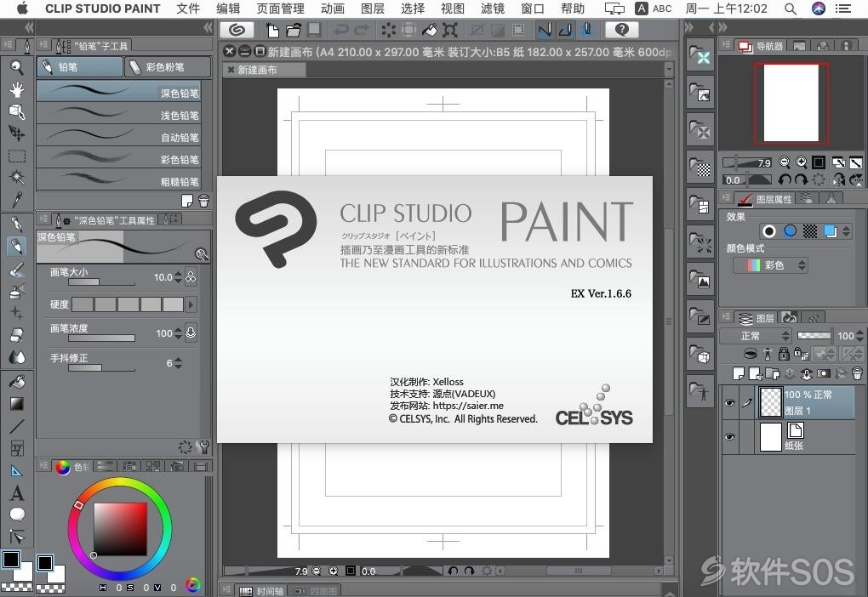Toggle tone effect checker icon in 图层属性
868x597 pixels.
click(810, 231)
